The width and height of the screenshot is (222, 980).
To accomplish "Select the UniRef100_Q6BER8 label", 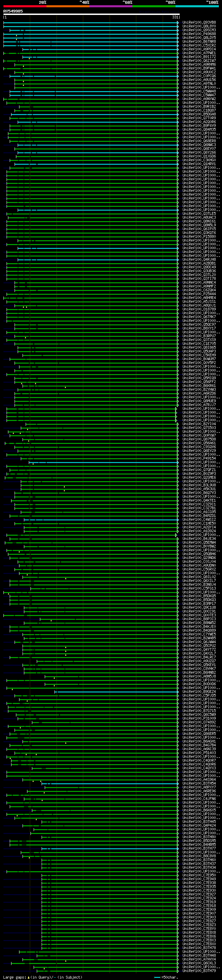I will click(x=199, y=141).
